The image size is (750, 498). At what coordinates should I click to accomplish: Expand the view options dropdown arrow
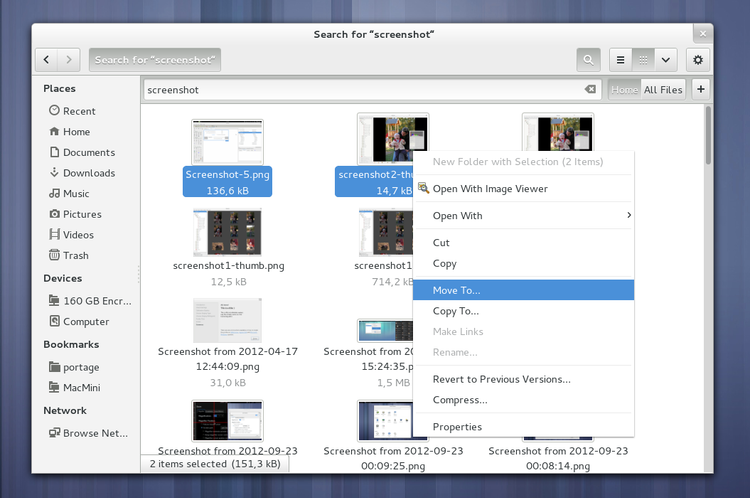point(666,60)
